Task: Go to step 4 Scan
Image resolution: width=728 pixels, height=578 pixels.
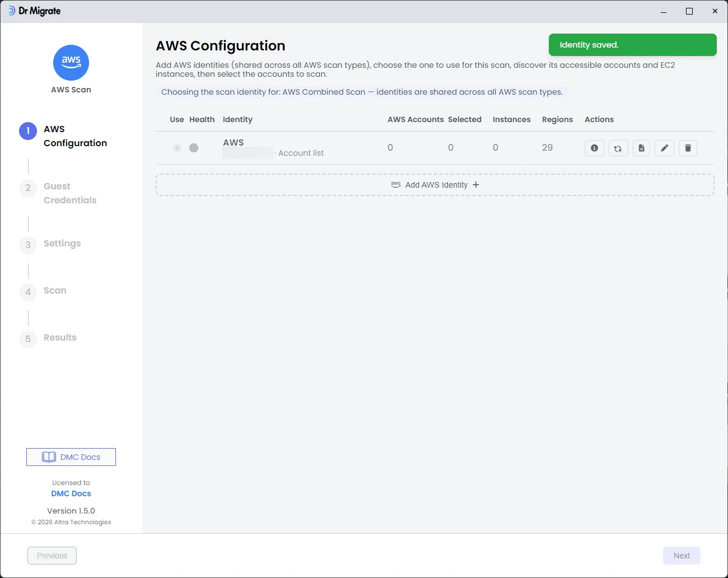Action: click(43, 291)
